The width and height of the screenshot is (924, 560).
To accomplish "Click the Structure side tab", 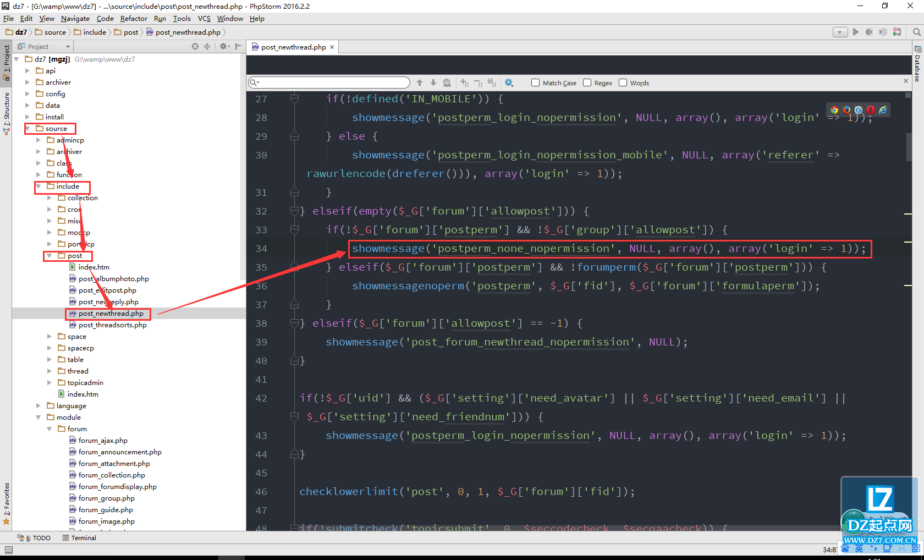I will (6, 113).
